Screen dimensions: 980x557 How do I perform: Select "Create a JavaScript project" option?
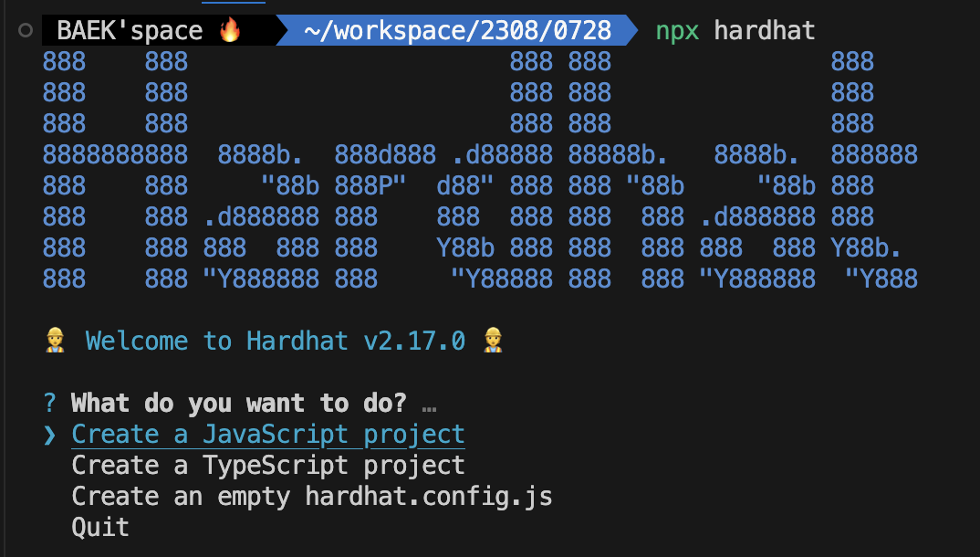(268, 435)
